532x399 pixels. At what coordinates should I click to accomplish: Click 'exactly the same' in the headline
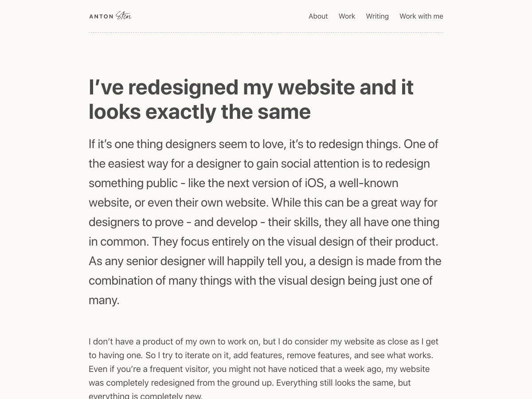pos(228,112)
